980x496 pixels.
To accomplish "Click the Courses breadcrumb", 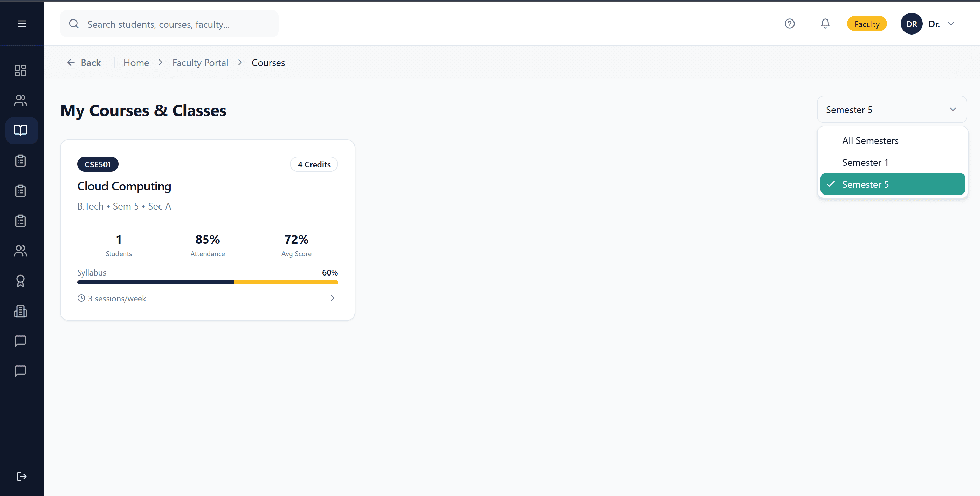I will tap(268, 63).
